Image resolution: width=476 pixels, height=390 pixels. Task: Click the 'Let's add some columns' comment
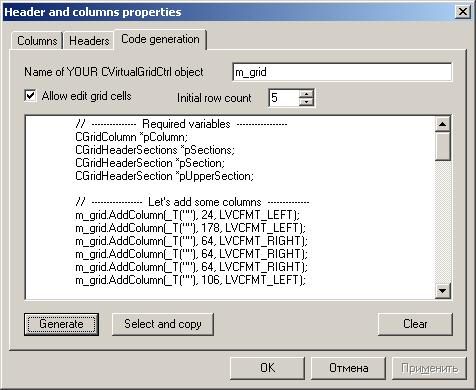(x=192, y=202)
